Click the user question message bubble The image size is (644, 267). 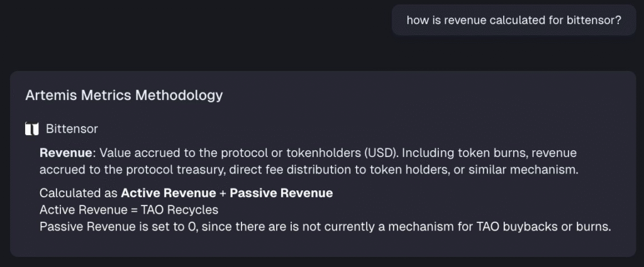(x=513, y=21)
